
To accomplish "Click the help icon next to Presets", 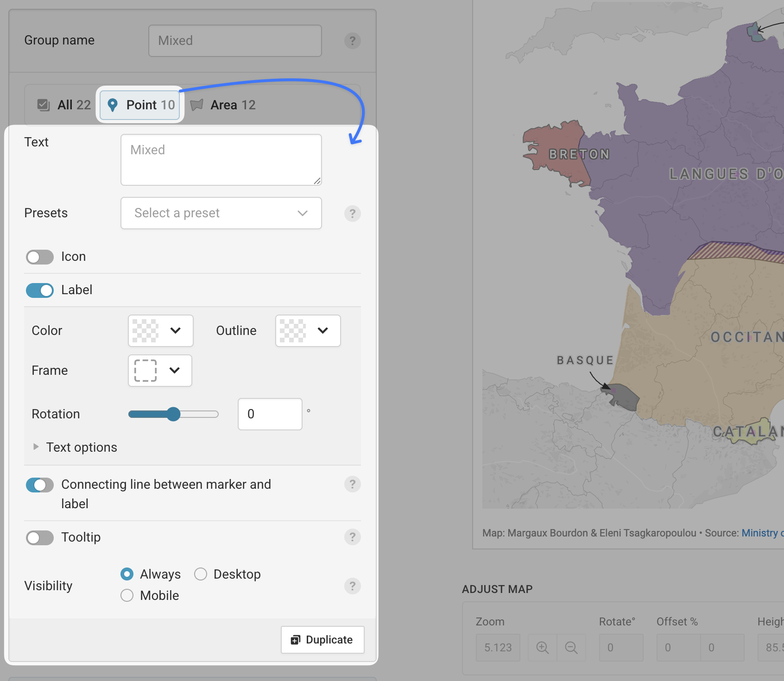I will [353, 213].
